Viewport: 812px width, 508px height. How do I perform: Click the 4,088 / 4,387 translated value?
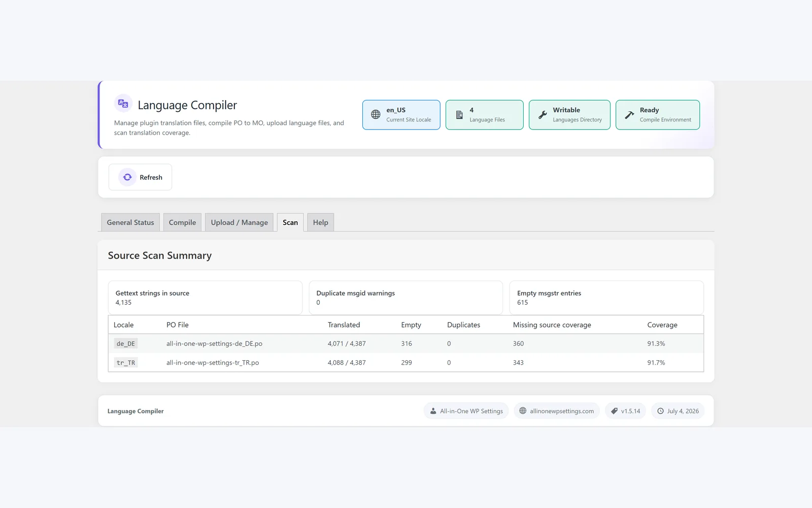click(x=347, y=363)
